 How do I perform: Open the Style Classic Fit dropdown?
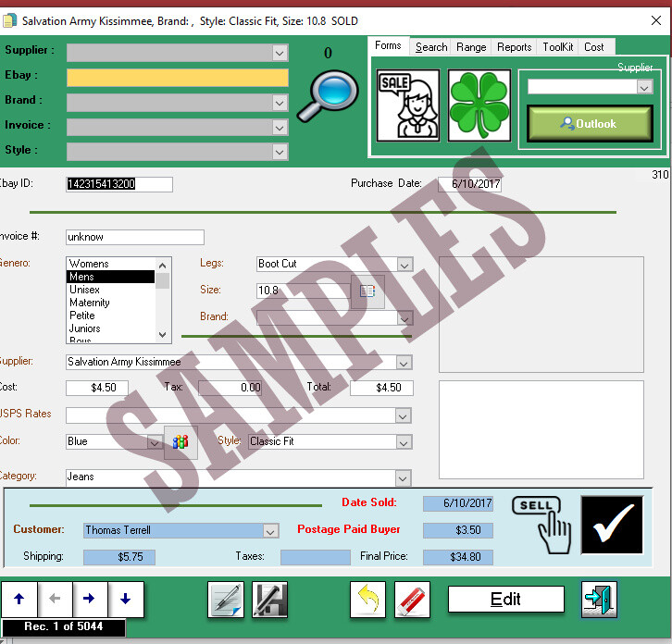coord(404,442)
